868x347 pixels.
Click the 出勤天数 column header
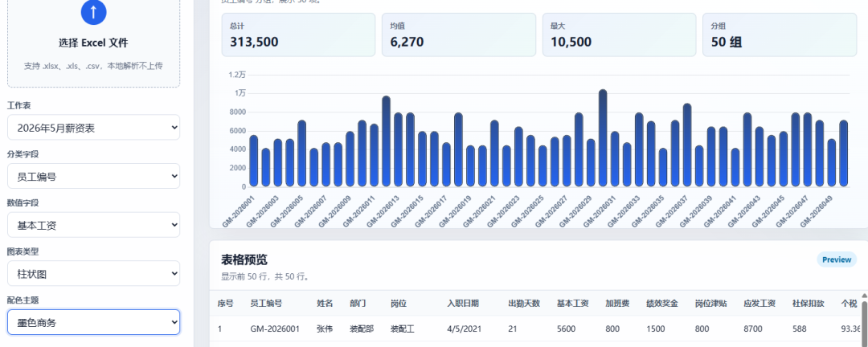pyautogui.click(x=524, y=304)
